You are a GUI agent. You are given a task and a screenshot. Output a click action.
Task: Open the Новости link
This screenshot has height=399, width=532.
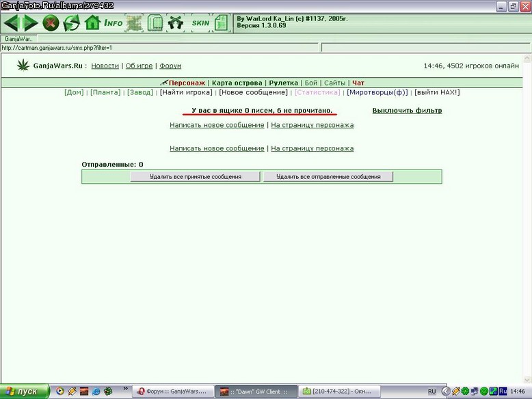(105, 66)
